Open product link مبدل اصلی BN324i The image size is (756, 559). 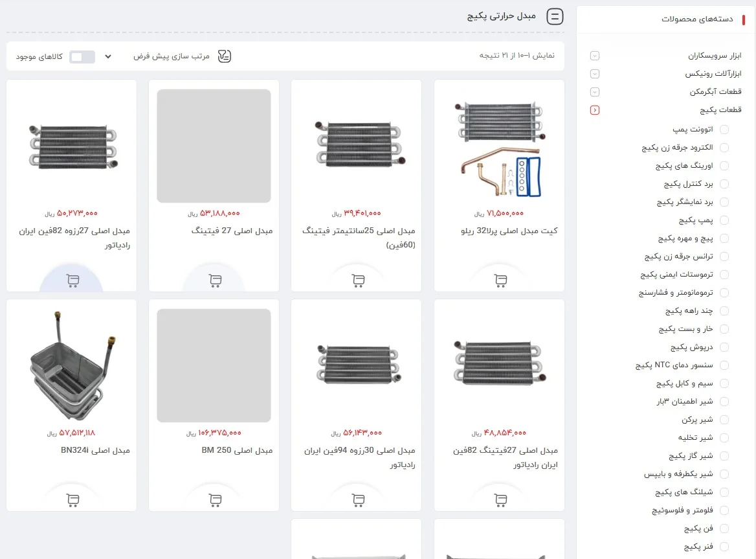coord(95,450)
